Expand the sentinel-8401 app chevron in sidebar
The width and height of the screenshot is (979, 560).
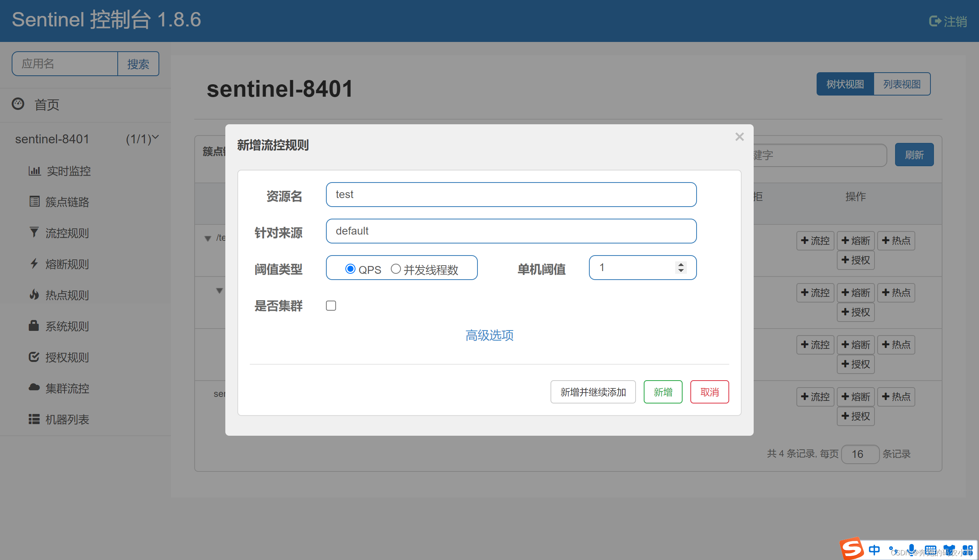click(155, 137)
